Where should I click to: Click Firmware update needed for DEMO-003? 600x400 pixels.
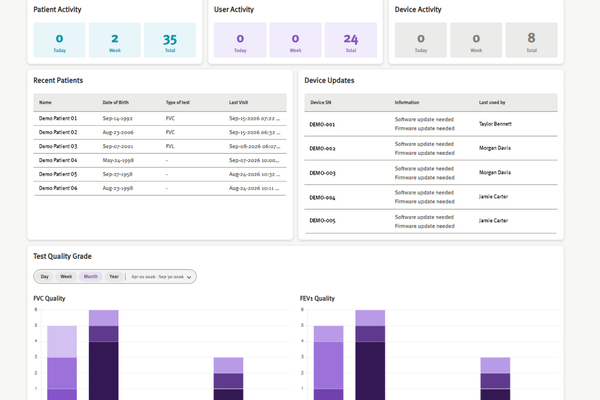tap(425, 178)
